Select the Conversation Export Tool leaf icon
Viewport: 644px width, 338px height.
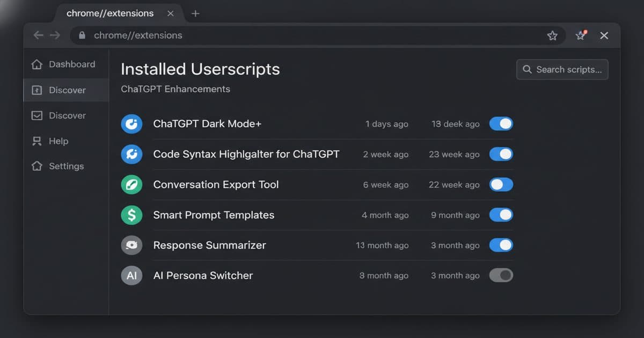point(131,185)
